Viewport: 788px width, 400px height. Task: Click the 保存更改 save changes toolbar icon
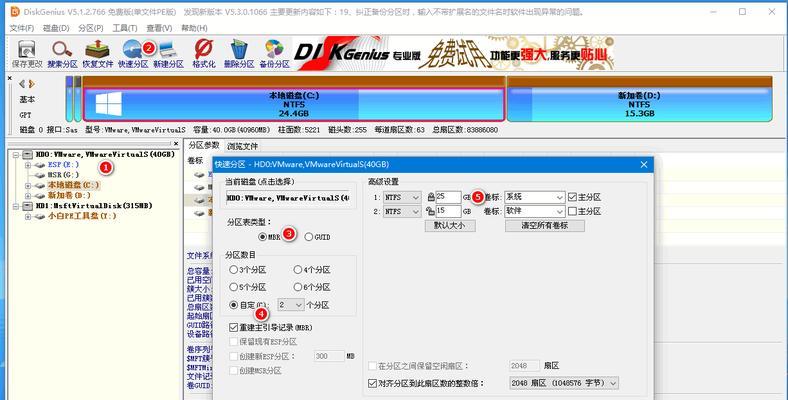click(x=27, y=53)
